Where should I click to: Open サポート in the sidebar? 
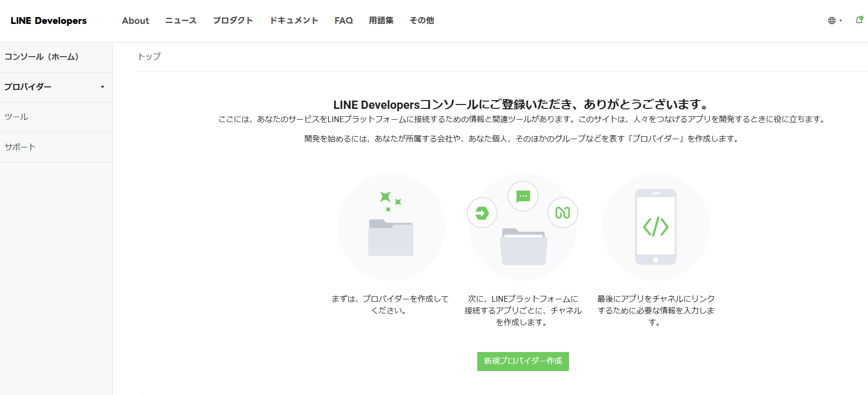coord(56,147)
